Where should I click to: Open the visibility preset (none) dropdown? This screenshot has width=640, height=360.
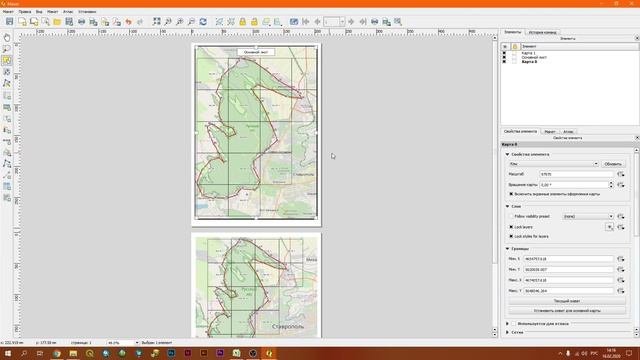(x=588, y=216)
